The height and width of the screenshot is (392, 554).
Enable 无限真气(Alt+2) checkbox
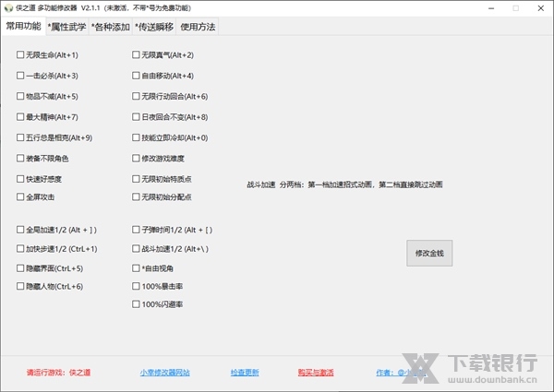tap(163, 55)
